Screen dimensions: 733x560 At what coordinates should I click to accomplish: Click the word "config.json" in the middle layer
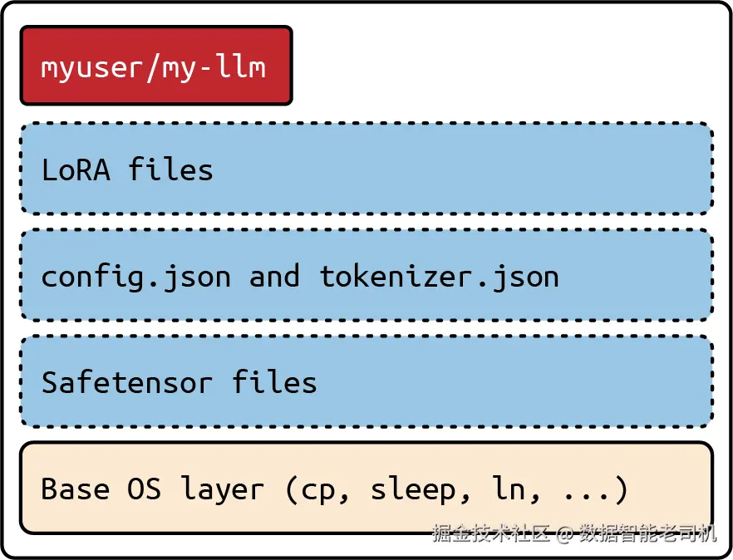coord(135,276)
